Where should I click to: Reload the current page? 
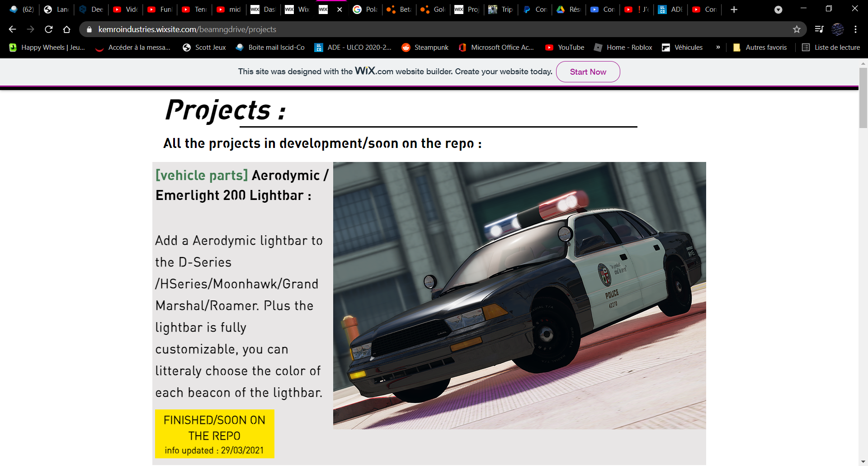[x=49, y=29]
